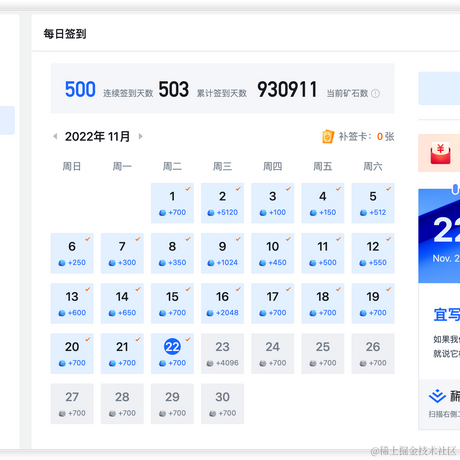Select calendar day 12 (+550)
460x460 pixels.
point(373,253)
